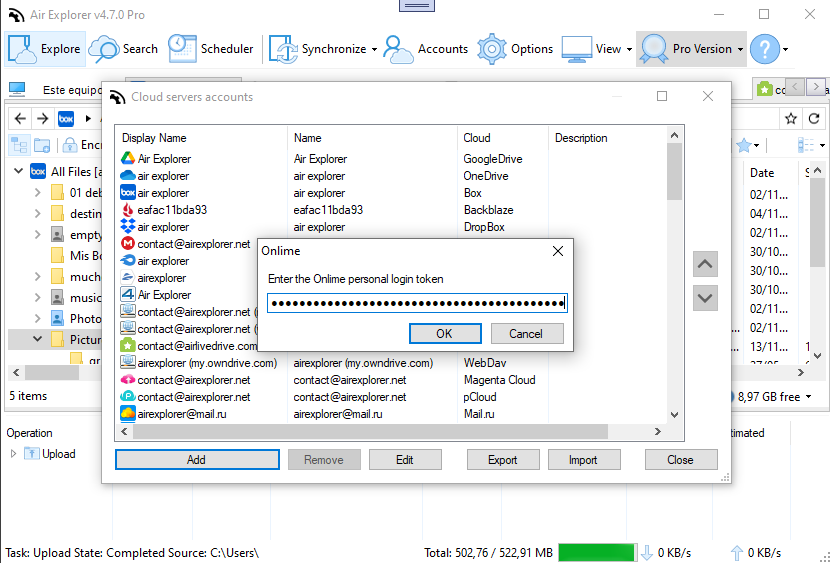
Task: Select the Magenta Cloud account icon
Action: coord(128,380)
